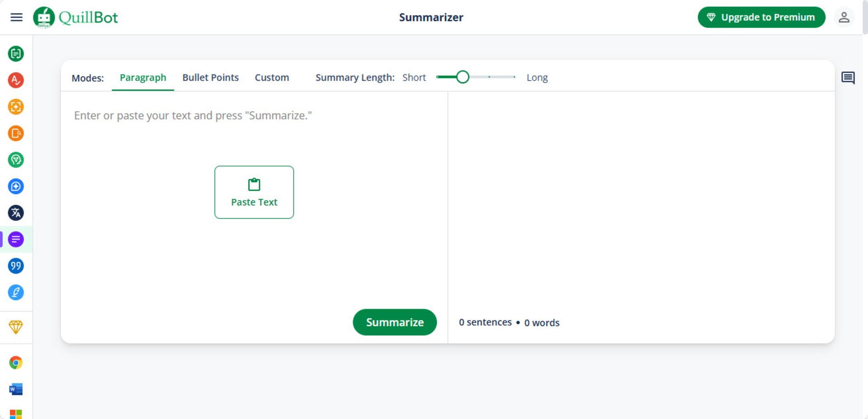Expand the hamburger navigation menu
This screenshot has height=419, width=868.
coord(16,18)
